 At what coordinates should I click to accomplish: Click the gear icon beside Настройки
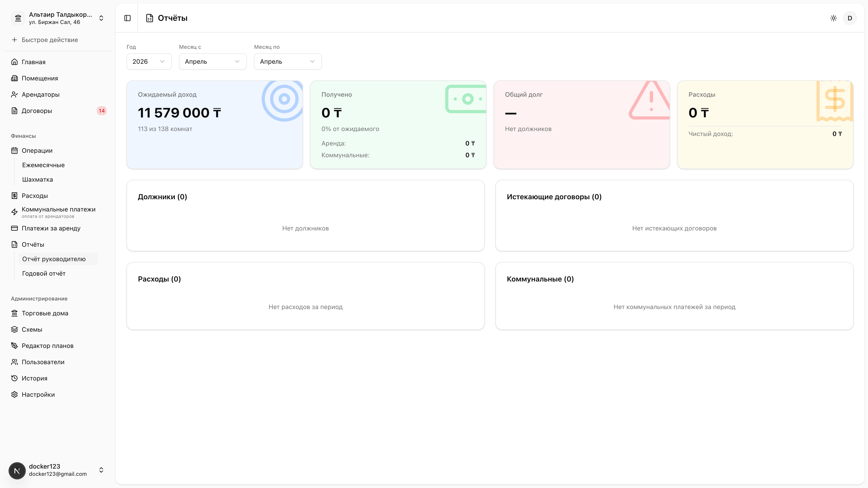(14, 395)
